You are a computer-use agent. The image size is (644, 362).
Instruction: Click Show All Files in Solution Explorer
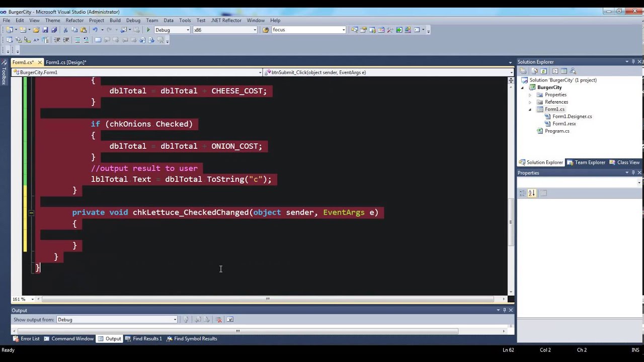535,71
